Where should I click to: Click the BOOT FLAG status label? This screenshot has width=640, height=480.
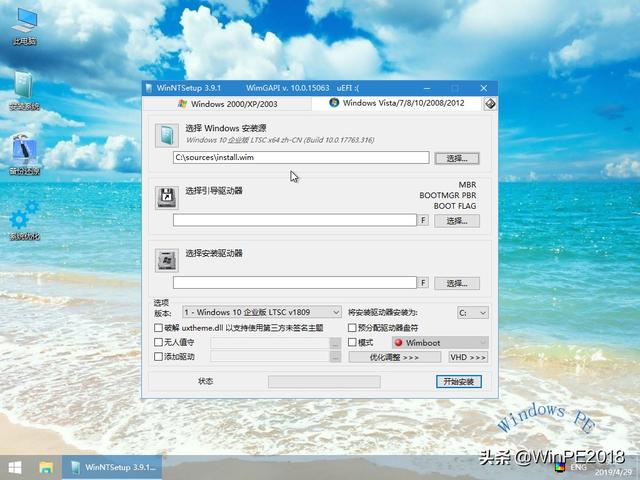tap(455, 206)
